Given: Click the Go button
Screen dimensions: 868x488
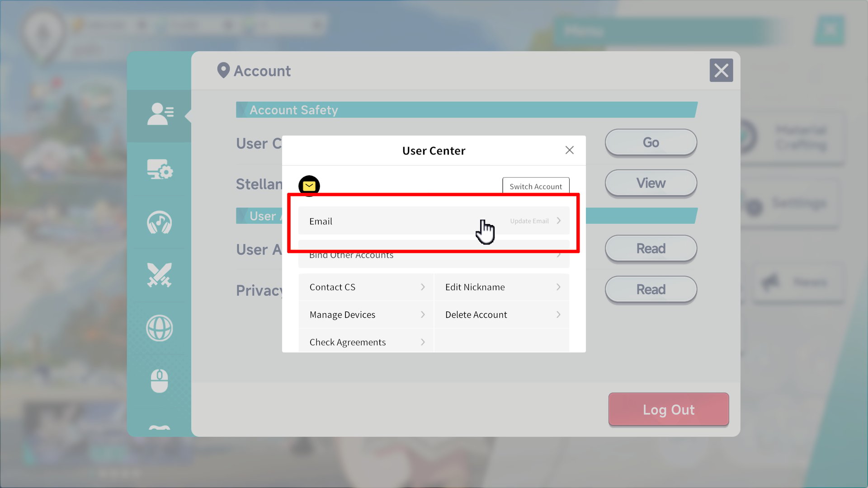Looking at the screenshot, I should tap(651, 142).
